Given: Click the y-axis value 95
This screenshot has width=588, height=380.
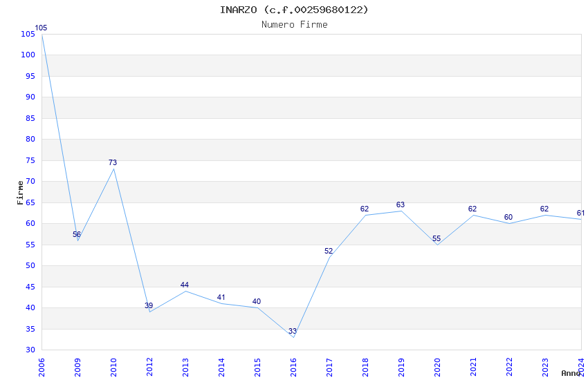Looking at the screenshot, I should pyautogui.click(x=30, y=76).
